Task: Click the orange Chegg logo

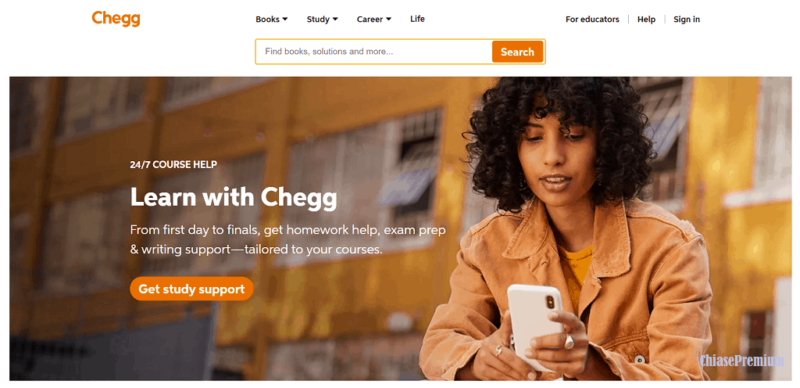Action: (116, 19)
